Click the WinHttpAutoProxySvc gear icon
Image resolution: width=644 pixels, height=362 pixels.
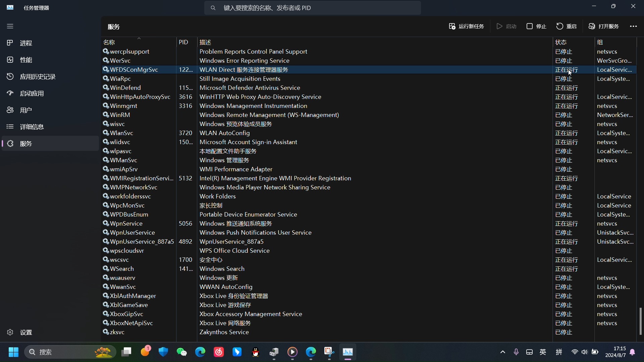tap(106, 97)
